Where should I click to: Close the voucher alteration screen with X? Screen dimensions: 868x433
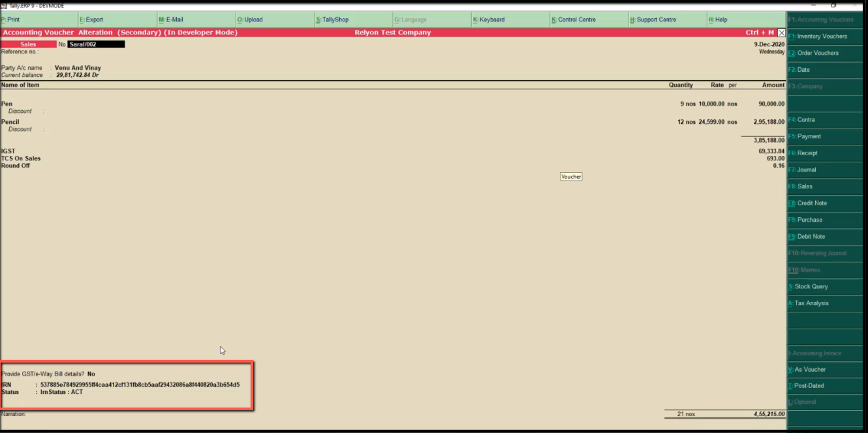point(781,33)
